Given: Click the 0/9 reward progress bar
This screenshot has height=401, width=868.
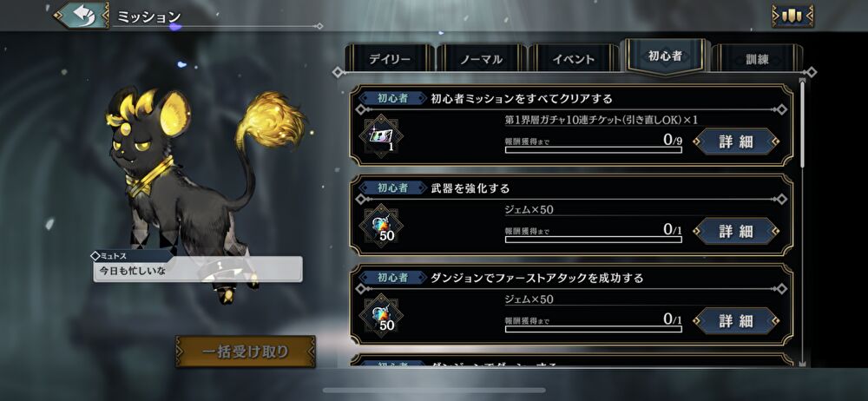Looking at the screenshot, I should pos(594,149).
